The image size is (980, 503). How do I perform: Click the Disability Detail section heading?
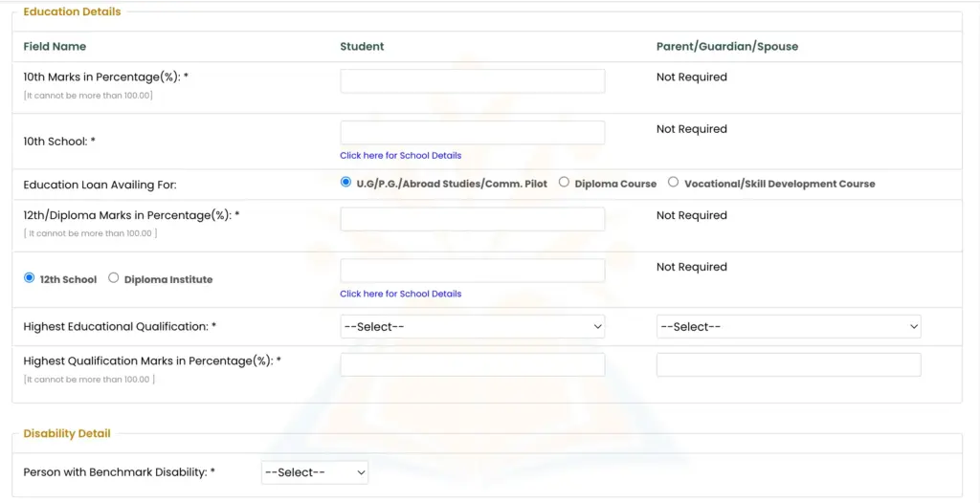67,433
